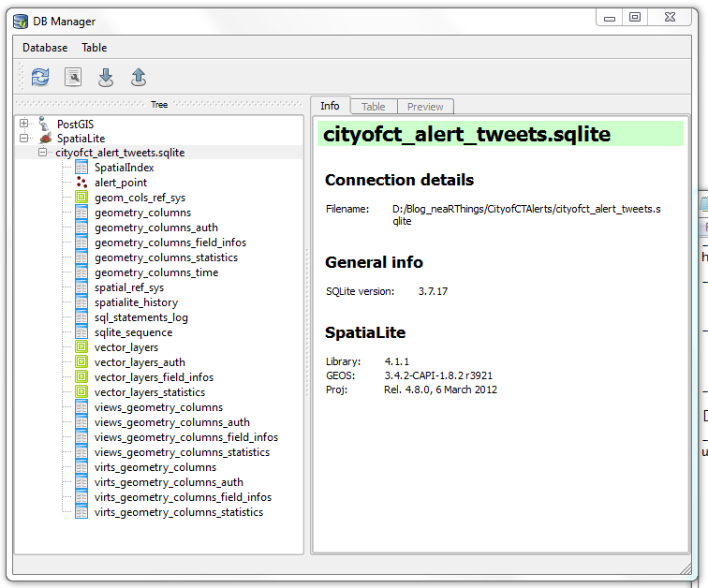
Task: Click the vector_layers_field_infos view icon
Action: 81,376
